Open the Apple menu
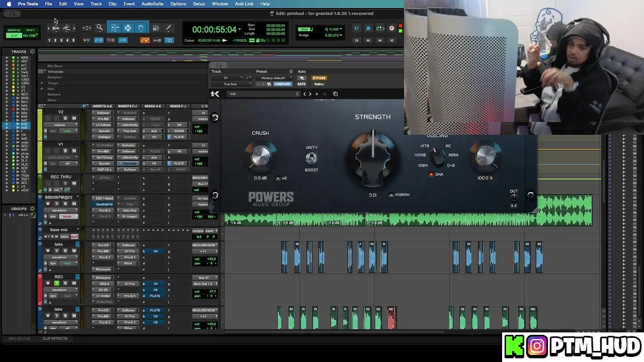The width and height of the screenshot is (644, 362). tap(9, 4)
